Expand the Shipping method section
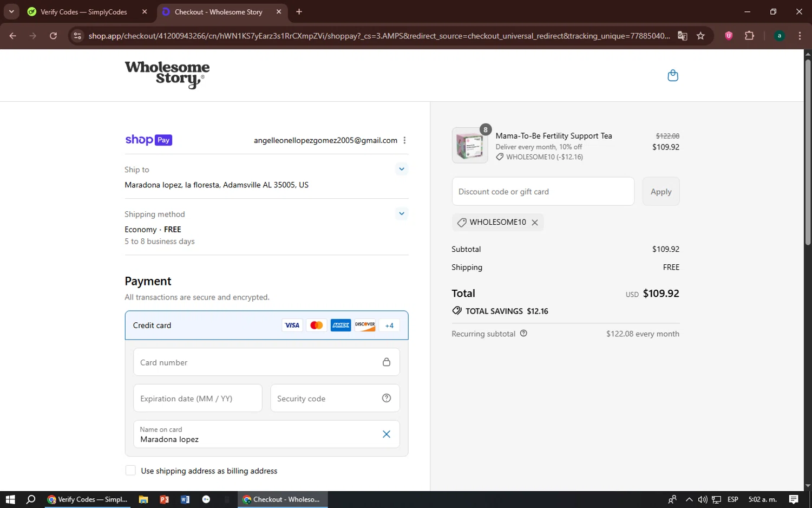This screenshot has width=812, height=508. click(x=402, y=213)
